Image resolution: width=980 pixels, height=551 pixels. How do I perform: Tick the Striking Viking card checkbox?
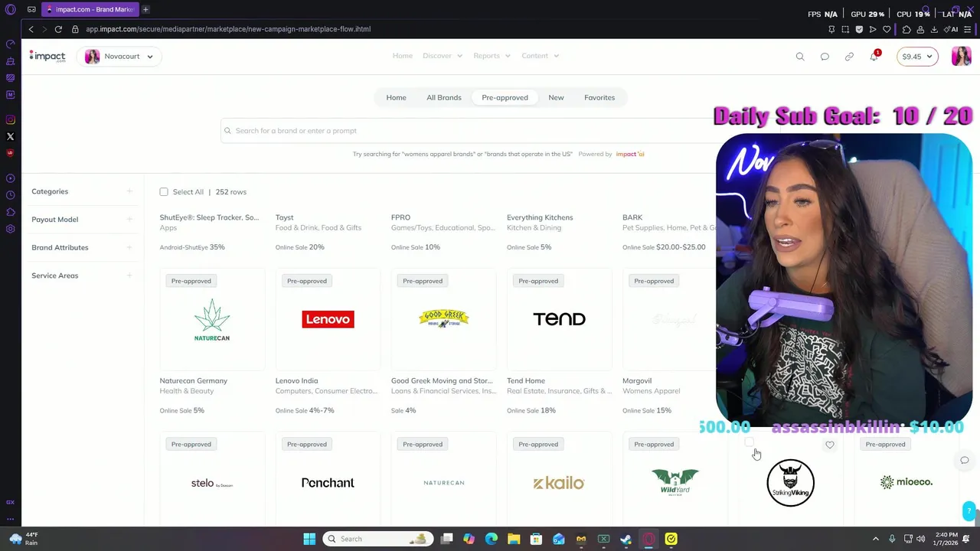pos(750,443)
